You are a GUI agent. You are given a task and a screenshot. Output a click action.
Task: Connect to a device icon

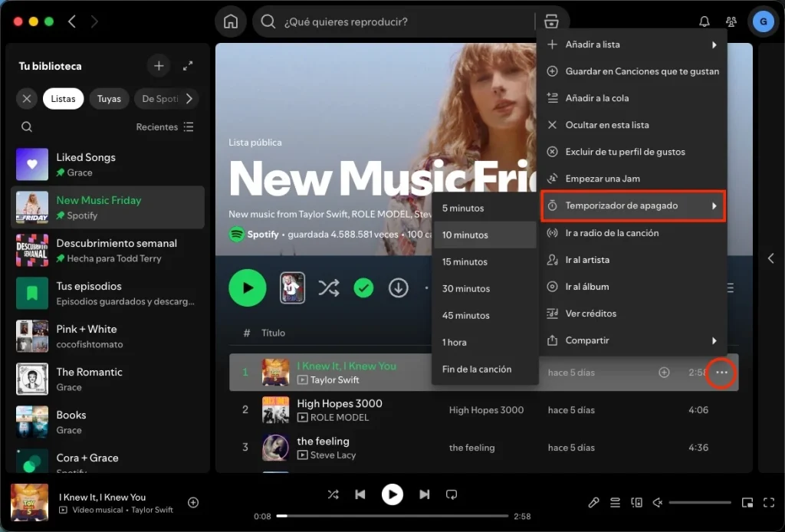click(x=636, y=502)
